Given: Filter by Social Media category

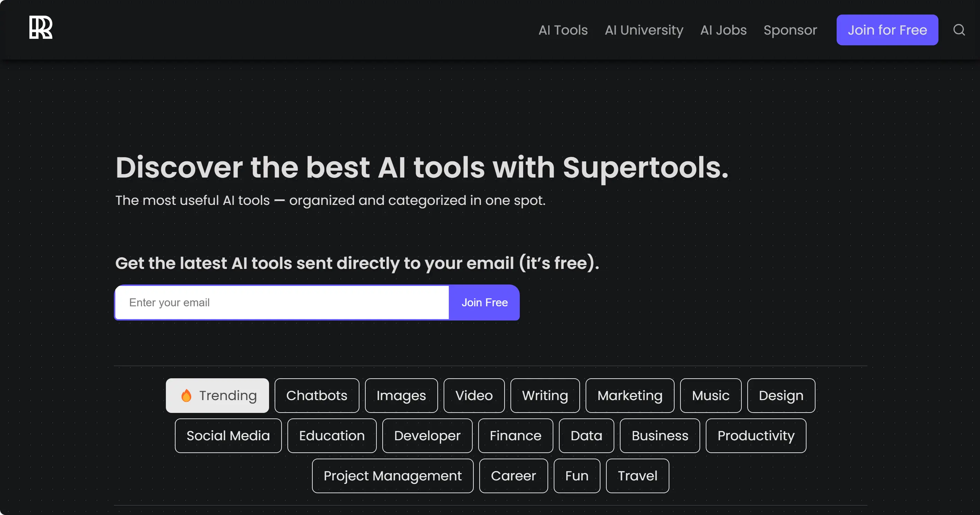Looking at the screenshot, I should (228, 436).
